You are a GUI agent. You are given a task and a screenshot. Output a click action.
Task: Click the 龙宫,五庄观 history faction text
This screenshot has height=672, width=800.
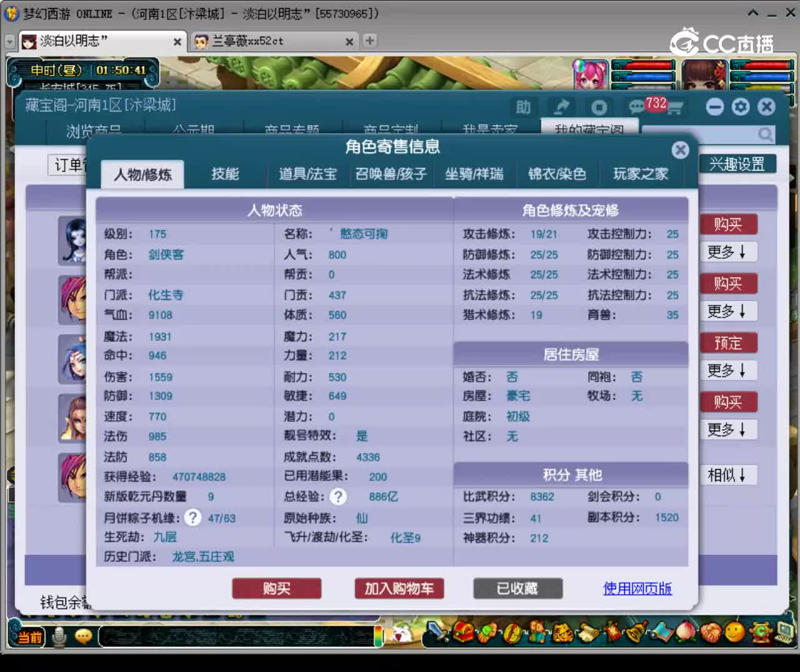click(203, 556)
